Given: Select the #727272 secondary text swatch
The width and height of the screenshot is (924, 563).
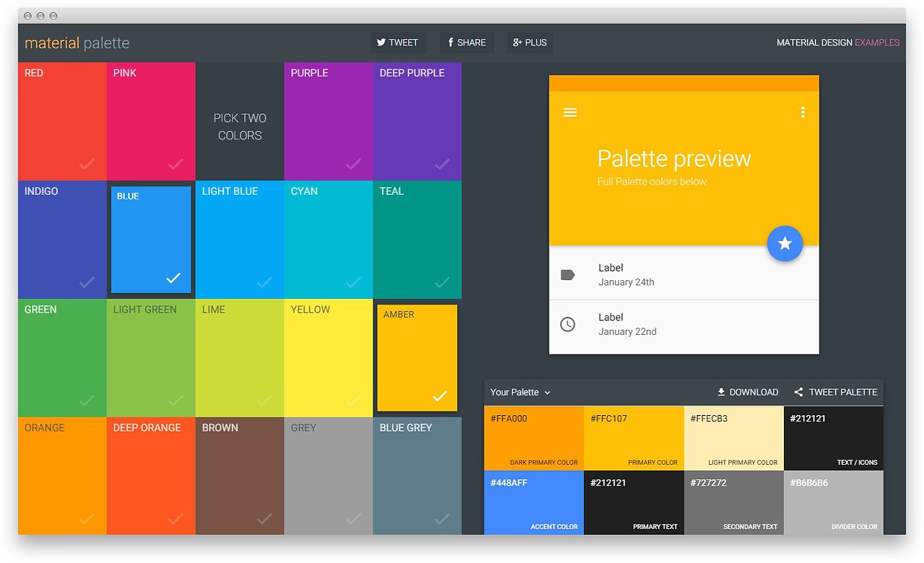Looking at the screenshot, I should pyautogui.click(x=734, y=502).
